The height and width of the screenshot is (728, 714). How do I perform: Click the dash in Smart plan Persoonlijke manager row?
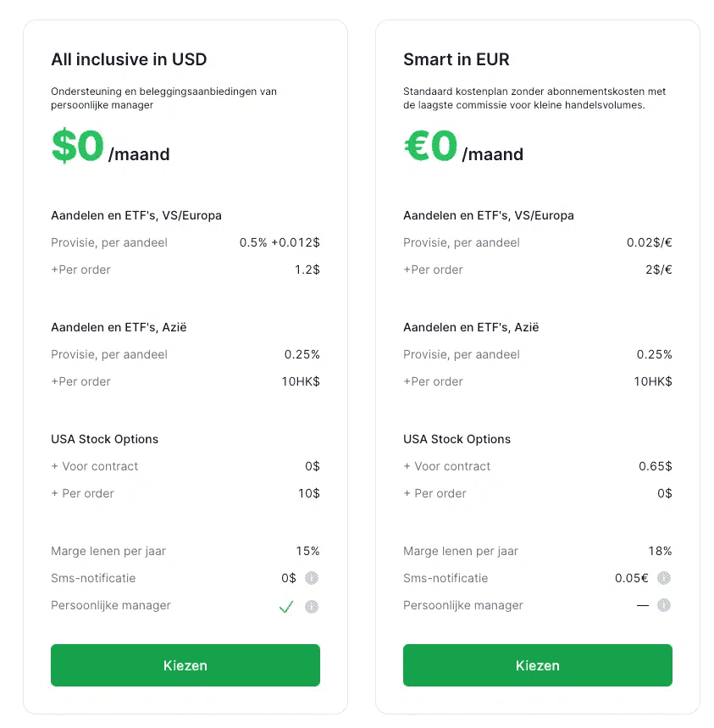pos(643,606)
